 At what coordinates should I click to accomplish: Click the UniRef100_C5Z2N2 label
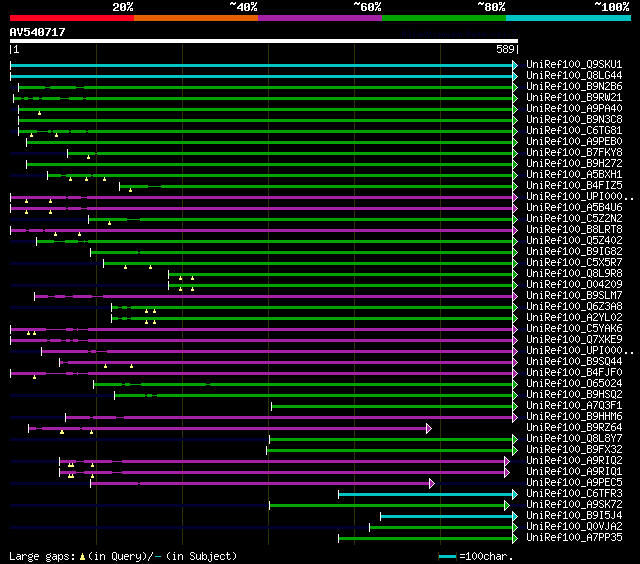coord(574,219)
